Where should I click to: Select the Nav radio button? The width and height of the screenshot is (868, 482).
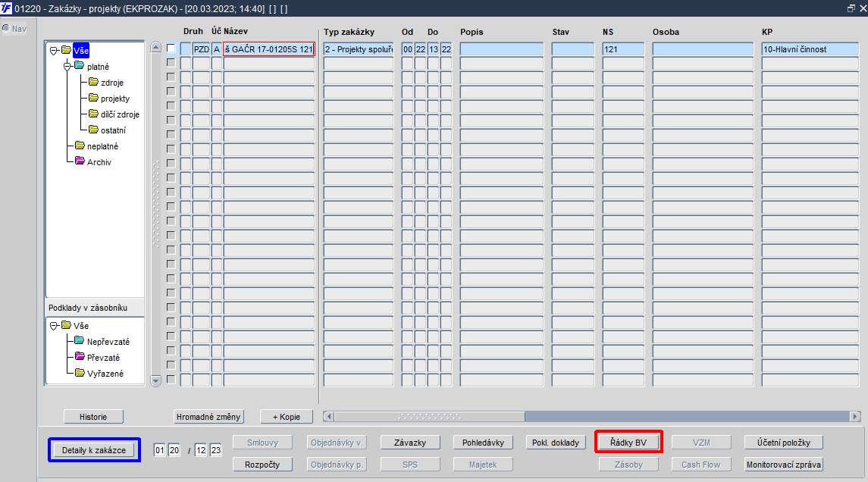pyautogui.click(x=6, y=28)
